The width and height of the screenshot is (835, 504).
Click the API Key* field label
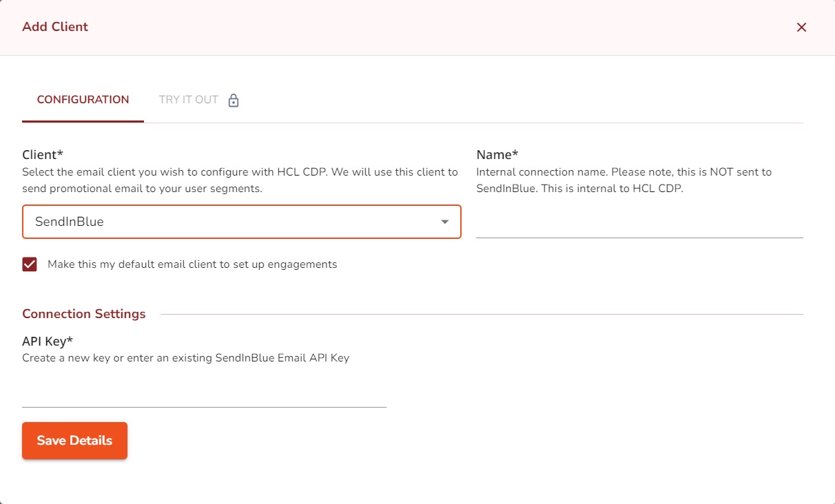tap(48, 341)
